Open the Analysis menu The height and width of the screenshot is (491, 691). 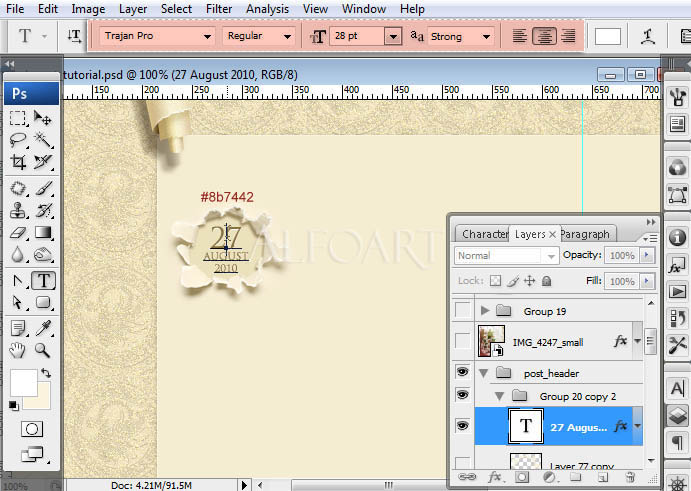click(267, 9)
